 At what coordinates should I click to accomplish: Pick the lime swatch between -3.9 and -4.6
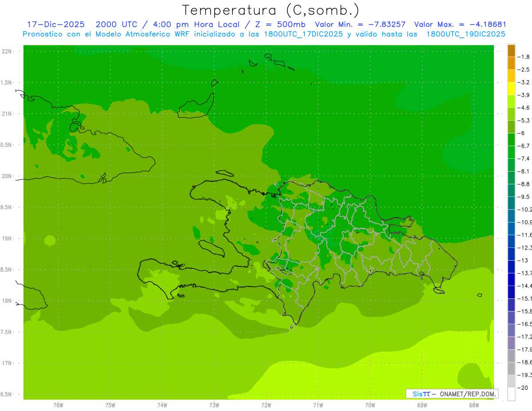pyautogui.click(x=511, y=101)
